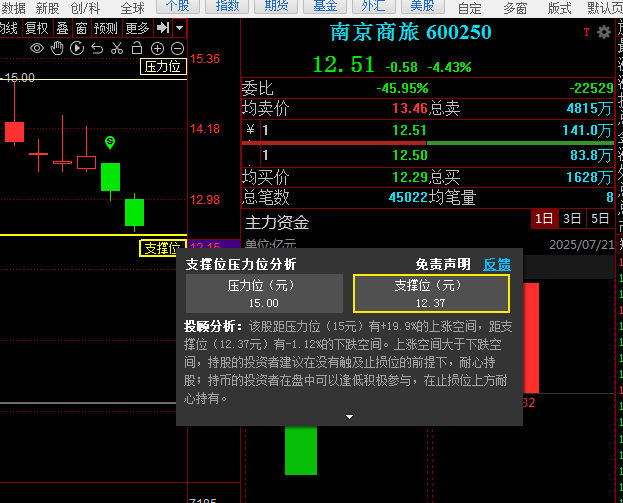Image resolution: width=623 pixels, height=503 pixels.
Task: Click the ¥ icon in sell order row
Action: (x=250, y=130)
